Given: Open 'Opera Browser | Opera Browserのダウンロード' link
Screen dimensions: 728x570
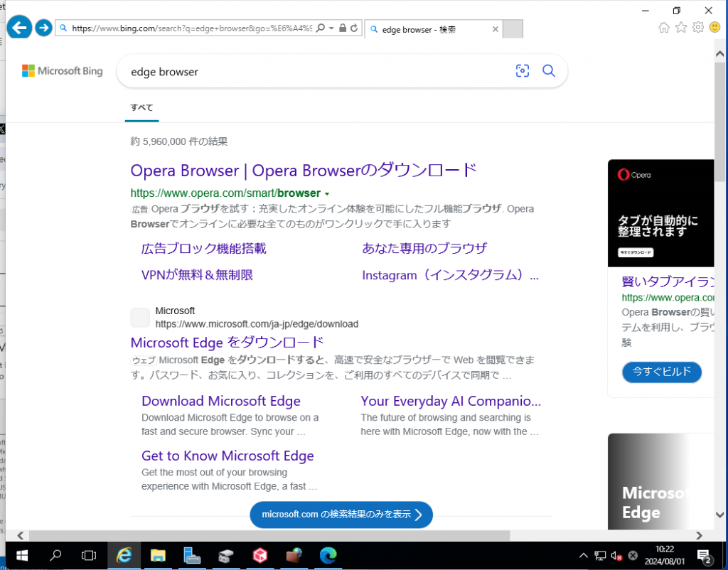Looking at the screenshot, I should pos(304,171).
